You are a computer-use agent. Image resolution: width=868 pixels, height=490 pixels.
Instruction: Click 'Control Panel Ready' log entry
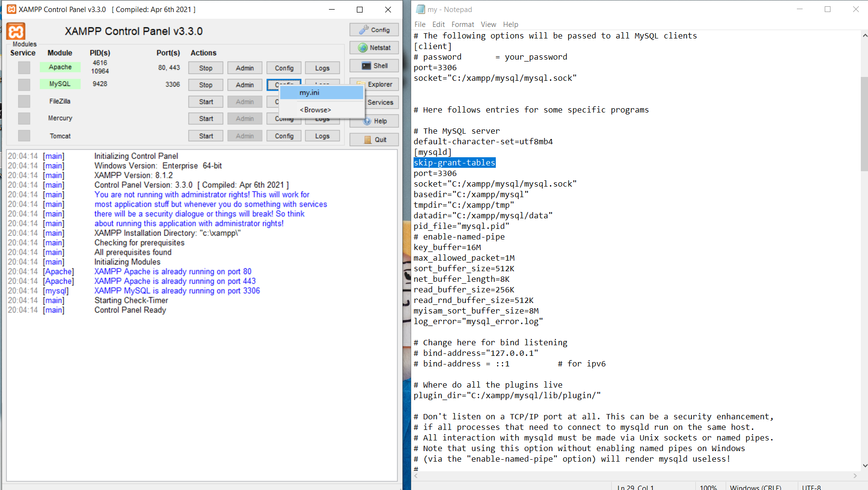[130, 310]
